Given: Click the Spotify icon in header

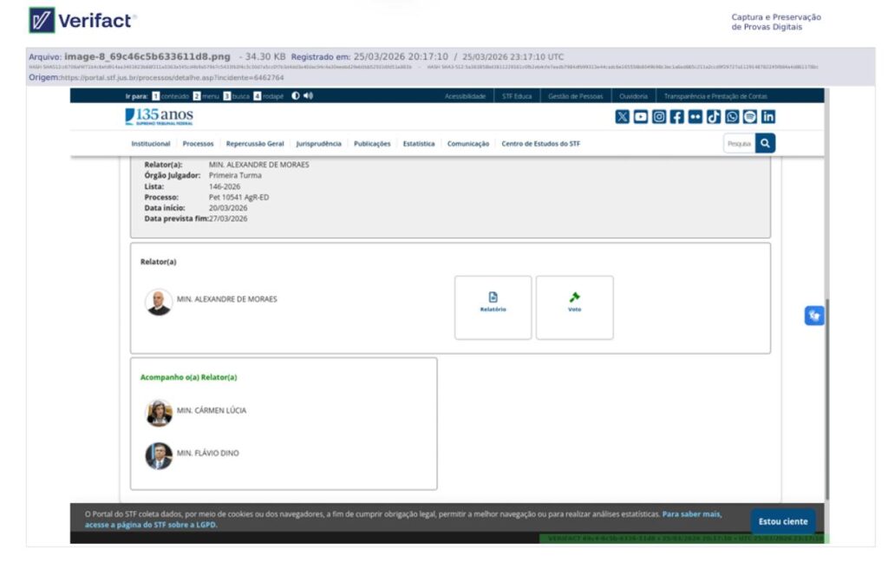Looking at the screenshot, I should tap(750, 117).
